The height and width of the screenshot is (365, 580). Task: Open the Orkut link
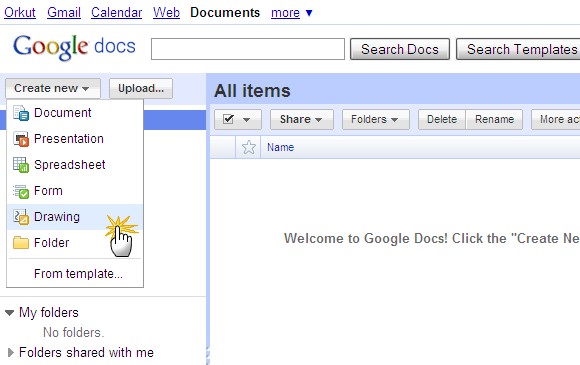click(x=20, y=13)
